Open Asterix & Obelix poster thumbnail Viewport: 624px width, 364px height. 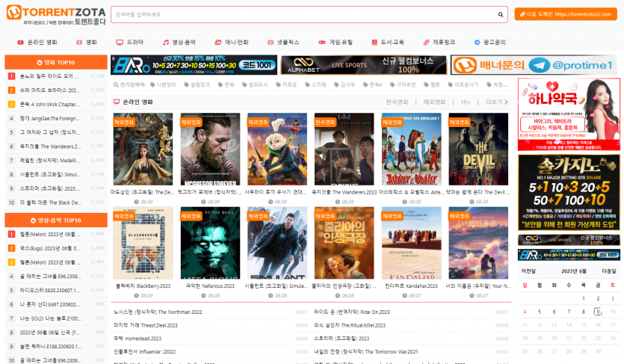(411, 149)
